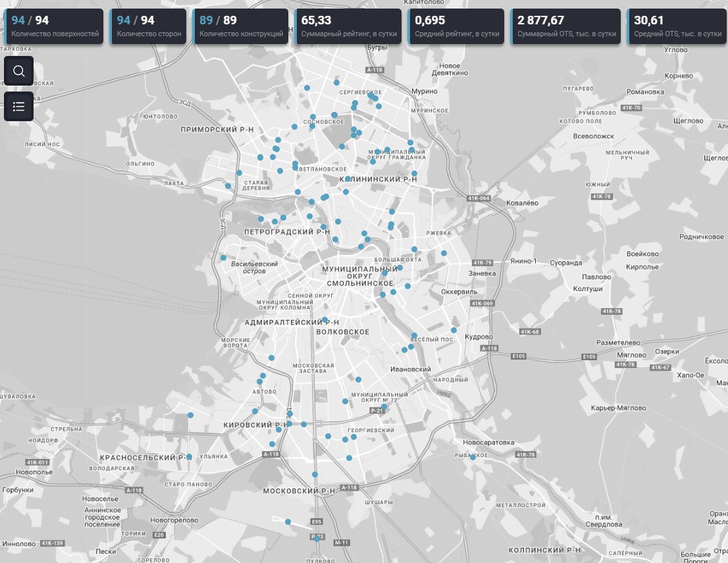
Task: Click the Ольгино map label
Action: (x=140, y=163)
